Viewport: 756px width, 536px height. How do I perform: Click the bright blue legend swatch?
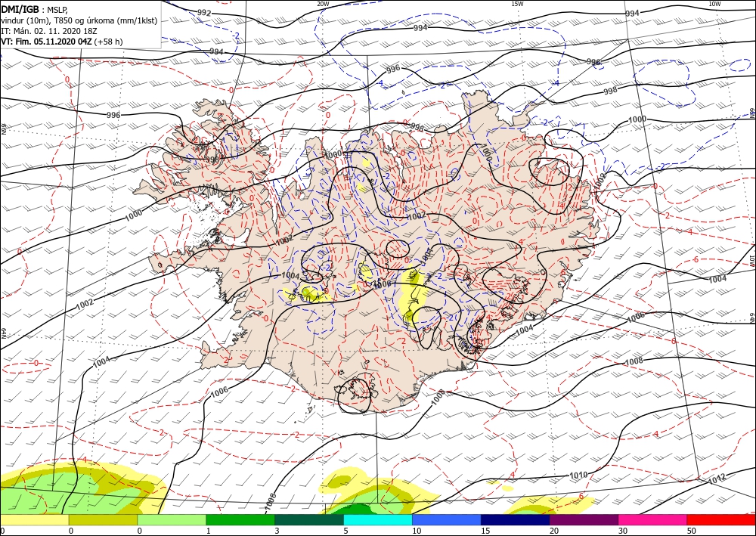[x=447, y=519]
